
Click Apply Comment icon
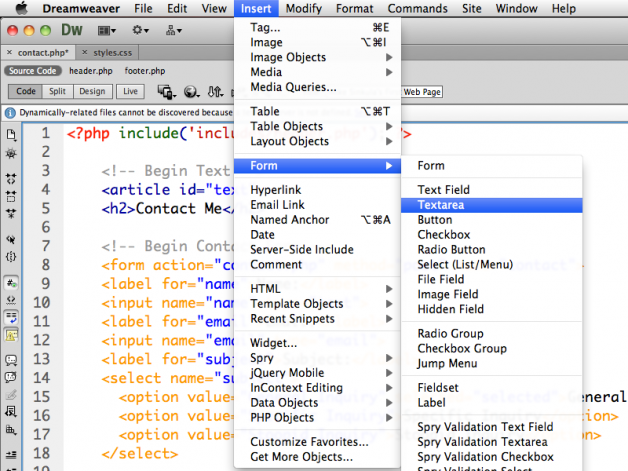[x=11, y=360]
